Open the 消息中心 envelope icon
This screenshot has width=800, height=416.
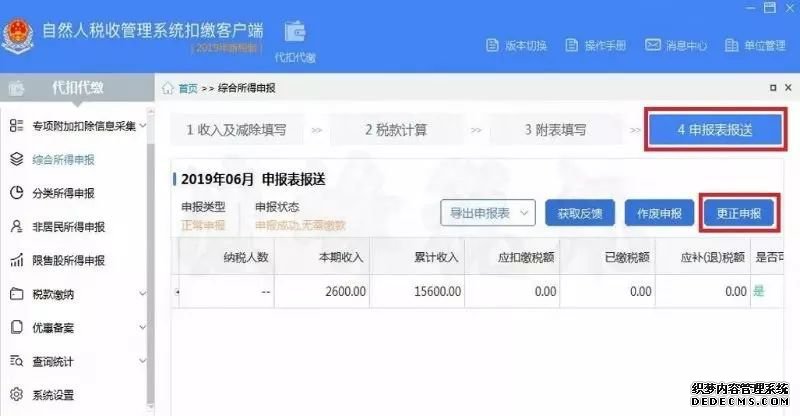click(x=653, y=45)
